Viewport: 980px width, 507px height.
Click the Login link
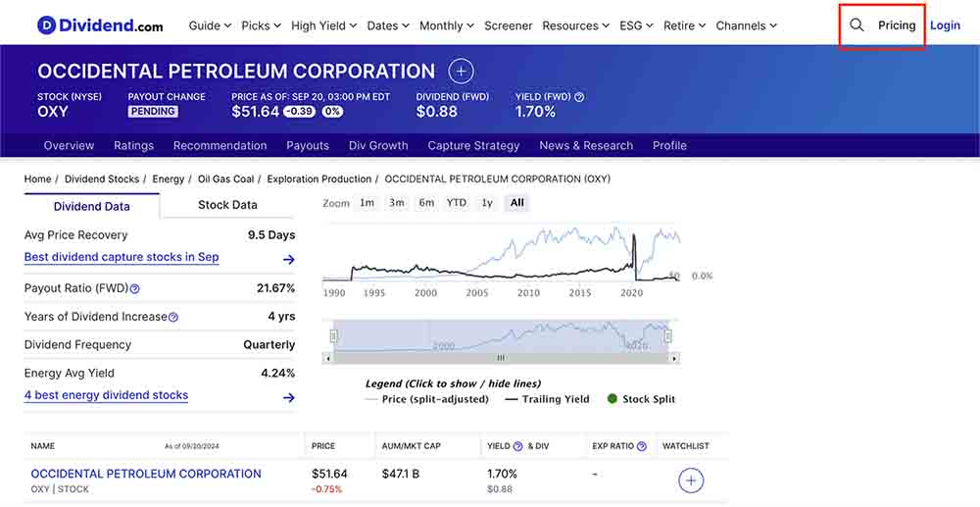tap(945, 25)
